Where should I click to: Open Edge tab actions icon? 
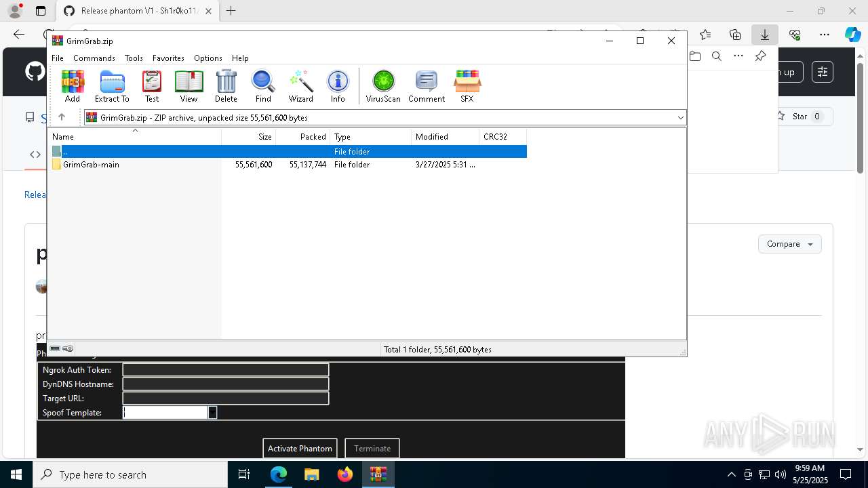coord(41,11)
